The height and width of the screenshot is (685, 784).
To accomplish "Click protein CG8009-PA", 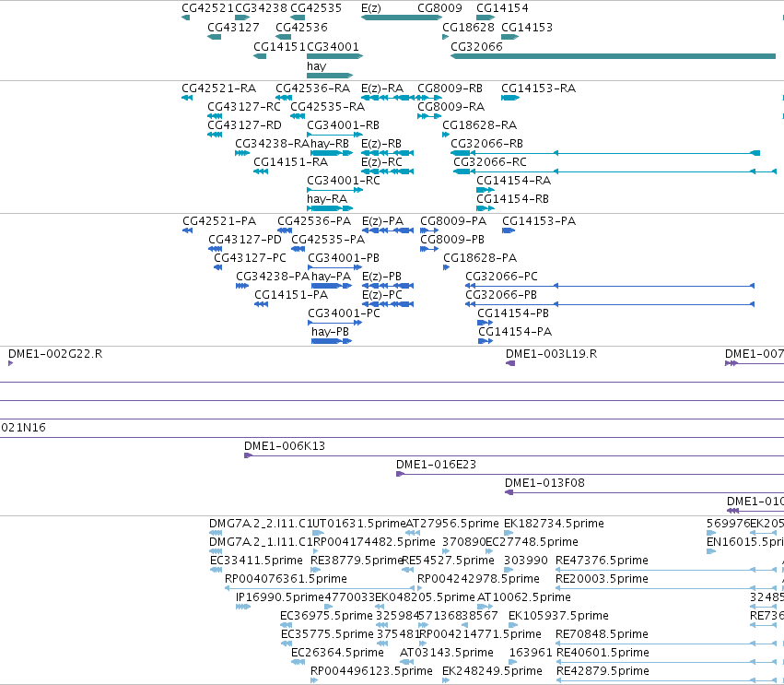I will (x=453, y=221).
